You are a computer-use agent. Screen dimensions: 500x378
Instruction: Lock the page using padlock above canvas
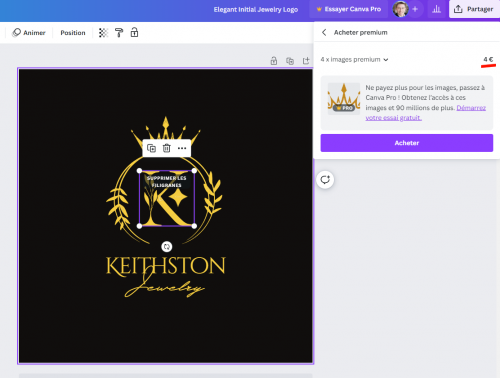(x=274, y=61)
